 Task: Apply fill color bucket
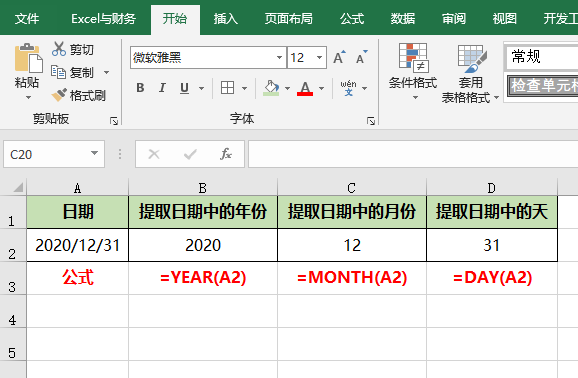271,88
